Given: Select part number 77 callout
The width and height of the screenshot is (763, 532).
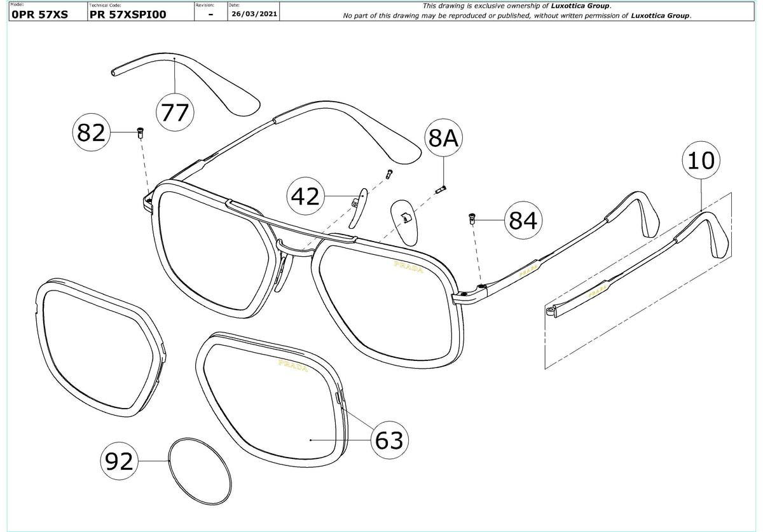Looking at the screenshot, I should [175, 113].
